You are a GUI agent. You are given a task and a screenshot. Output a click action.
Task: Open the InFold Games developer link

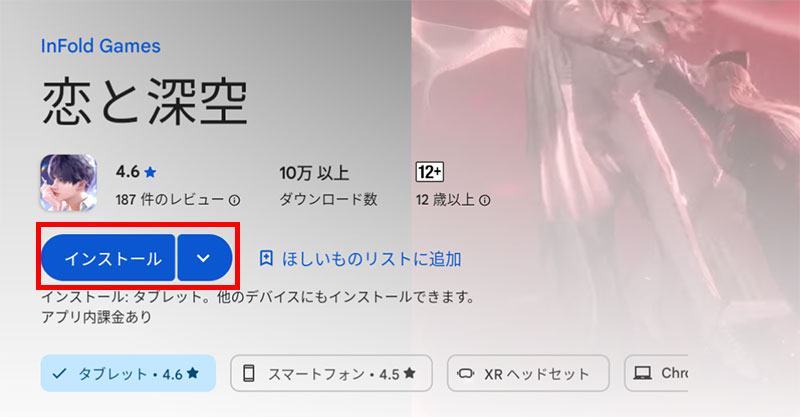[x=101, y=46]
